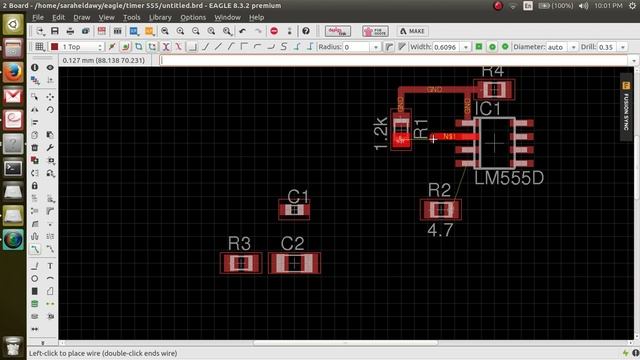Open the View menu
Viewport: 640px width, 360px height.
(x=106, y=17)
